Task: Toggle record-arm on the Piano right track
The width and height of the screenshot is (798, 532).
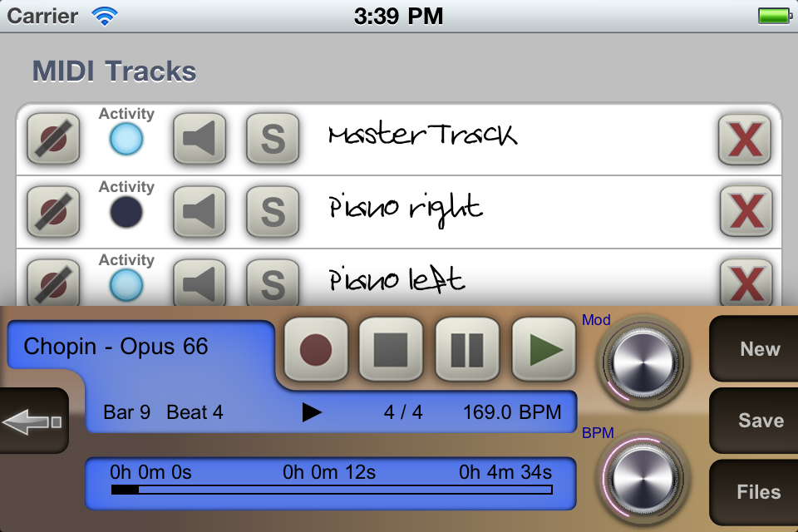Action: pyautogui.click(x=53, y=212)
